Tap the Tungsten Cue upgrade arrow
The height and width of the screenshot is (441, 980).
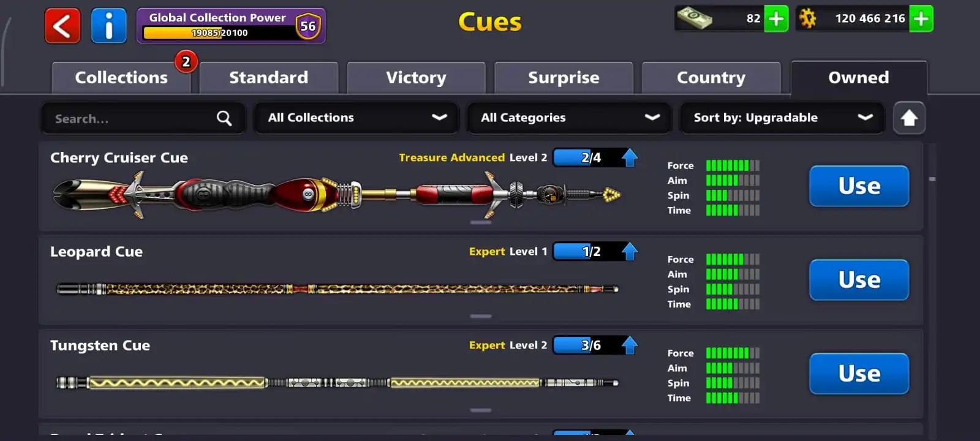(x=630, y=345)
